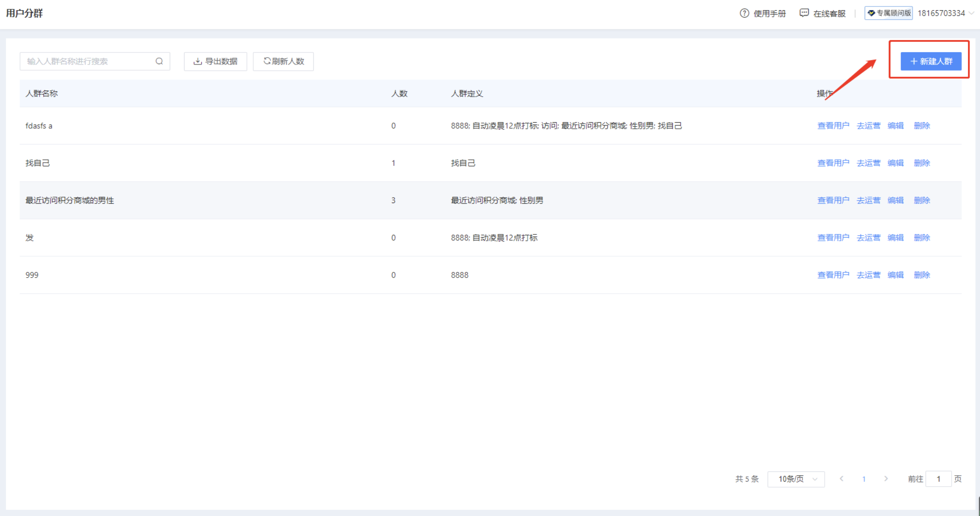Go to previous page arrow
The image size is (980, 516).
(x=841, y=479)
